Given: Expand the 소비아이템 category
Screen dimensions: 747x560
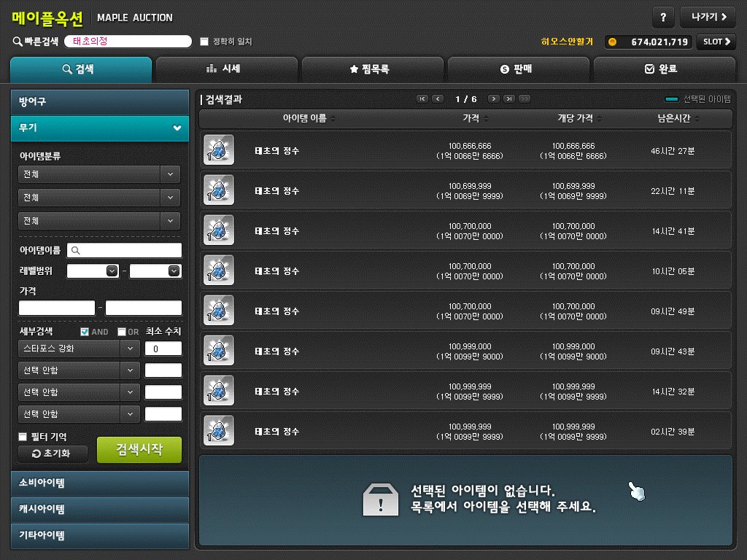Looking at the screenshot, I should click(99, 483).
